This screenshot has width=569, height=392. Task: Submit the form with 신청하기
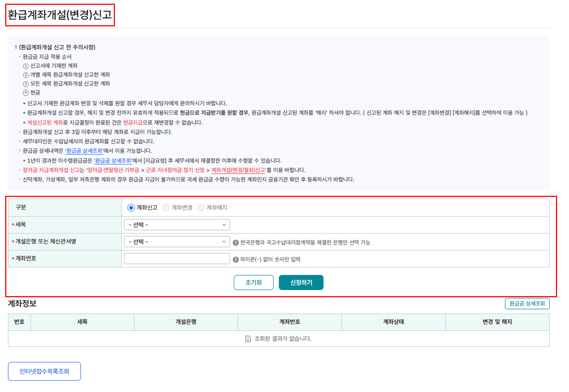pyautogui.click(x=301, y=282)
